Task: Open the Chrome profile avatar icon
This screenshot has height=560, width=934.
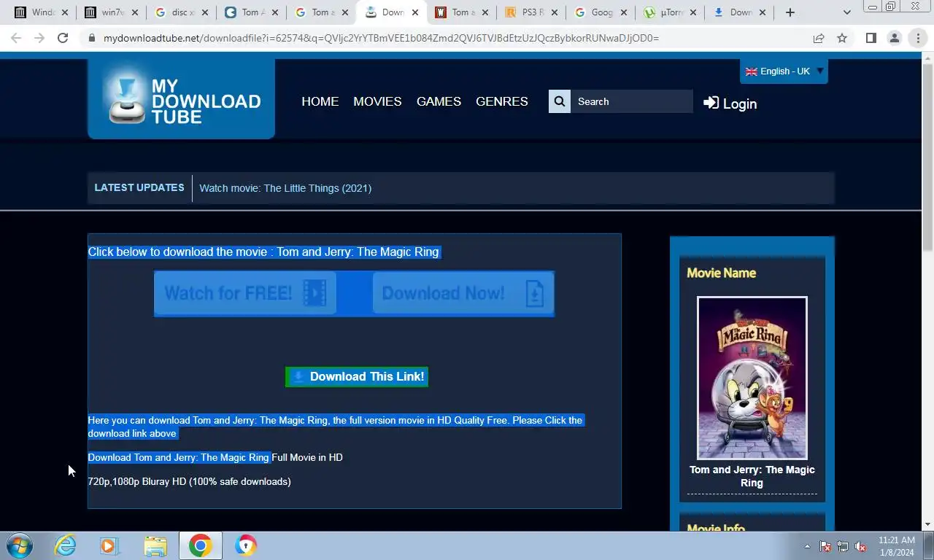Action: (x=895, y=38)
